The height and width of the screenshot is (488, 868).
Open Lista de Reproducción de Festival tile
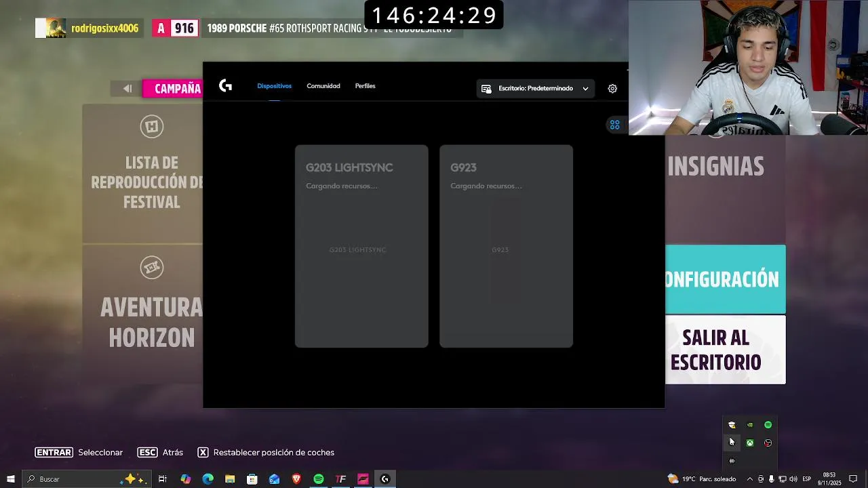(143, 174)
